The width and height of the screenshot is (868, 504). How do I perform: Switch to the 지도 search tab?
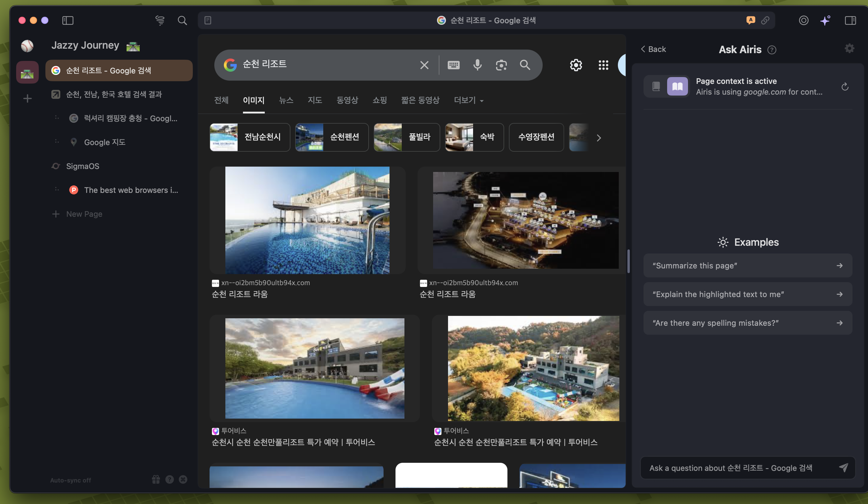[x=315, y=100]
